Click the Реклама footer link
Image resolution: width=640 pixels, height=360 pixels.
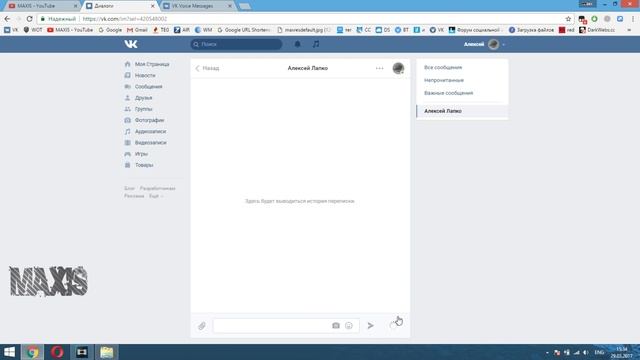pos(134,196)
